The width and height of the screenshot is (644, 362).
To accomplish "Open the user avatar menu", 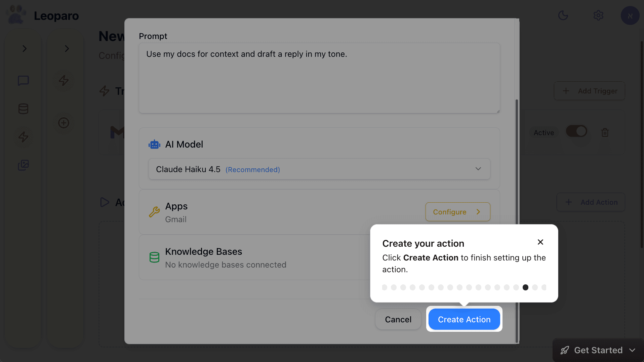I will [630, 15].
